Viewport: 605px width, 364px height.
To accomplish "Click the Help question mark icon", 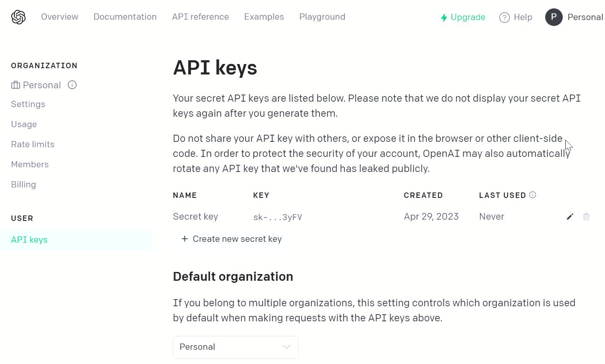I will click(x=505, y=18).
